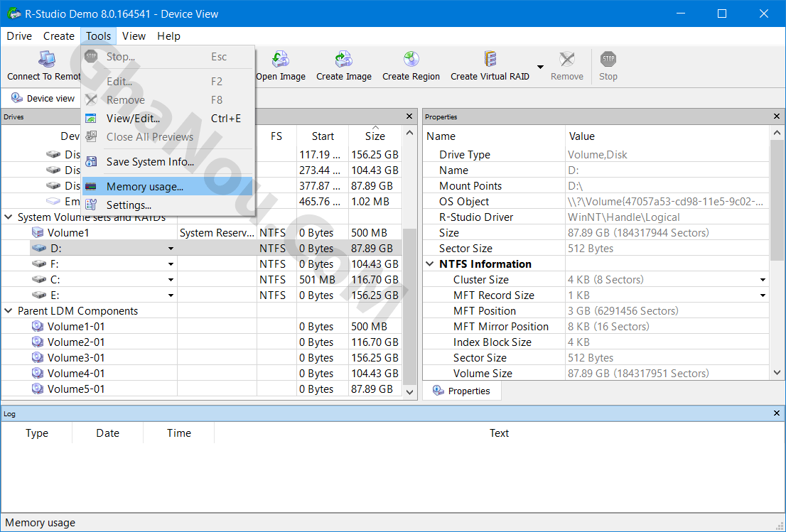Click the Properties panel scroll-up arrow

tap(777, 133)
